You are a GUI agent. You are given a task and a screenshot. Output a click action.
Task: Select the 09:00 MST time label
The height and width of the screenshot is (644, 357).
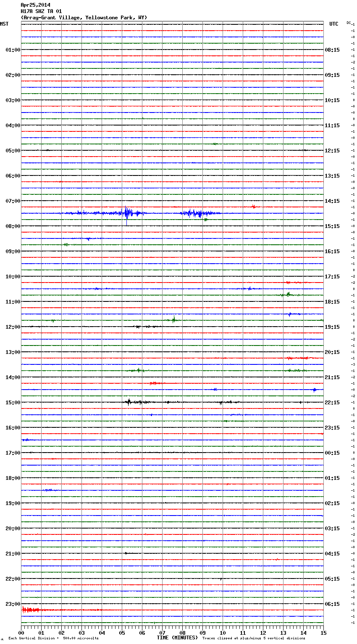(x=13, y=251)
